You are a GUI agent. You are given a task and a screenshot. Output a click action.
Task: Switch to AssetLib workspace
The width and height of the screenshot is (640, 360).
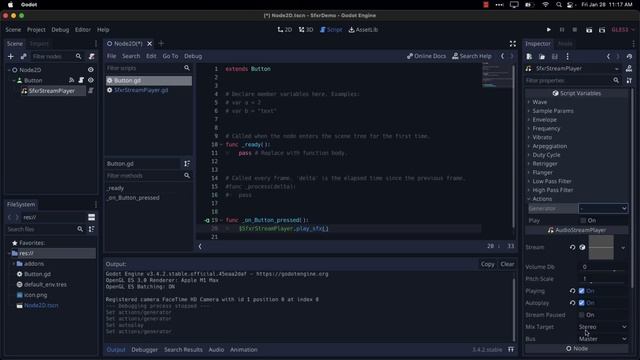tap(363, 30)
